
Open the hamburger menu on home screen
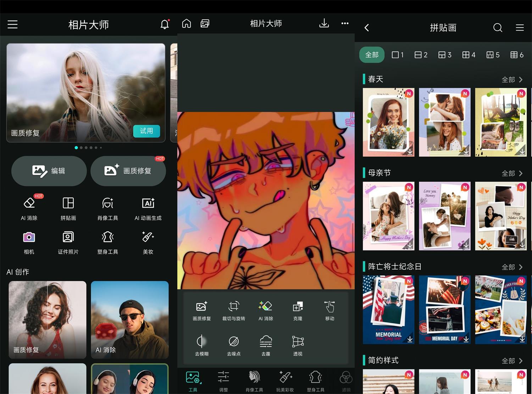click(x=12, y=24)
